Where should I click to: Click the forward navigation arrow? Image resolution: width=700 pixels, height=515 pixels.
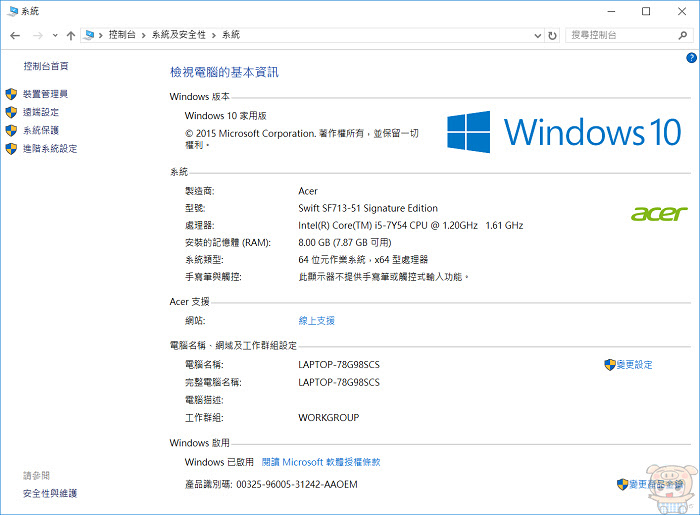coord(38,35)
